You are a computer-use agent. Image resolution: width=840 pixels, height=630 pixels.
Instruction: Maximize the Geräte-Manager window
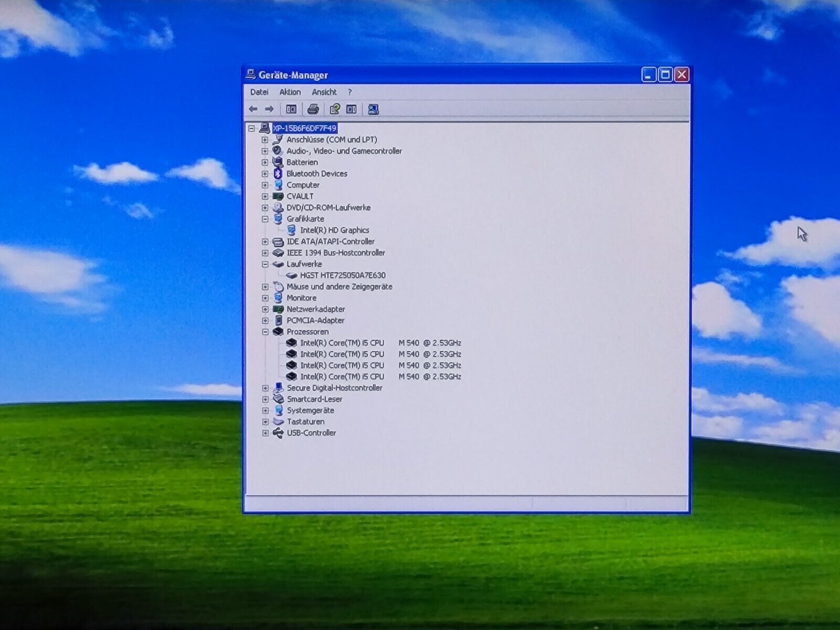(x=665, y=75)
